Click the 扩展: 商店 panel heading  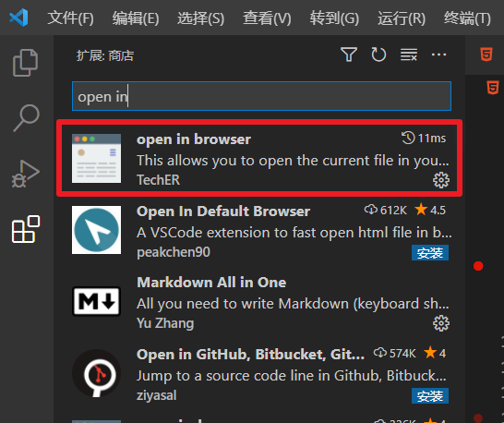click(x=105, y=55)
